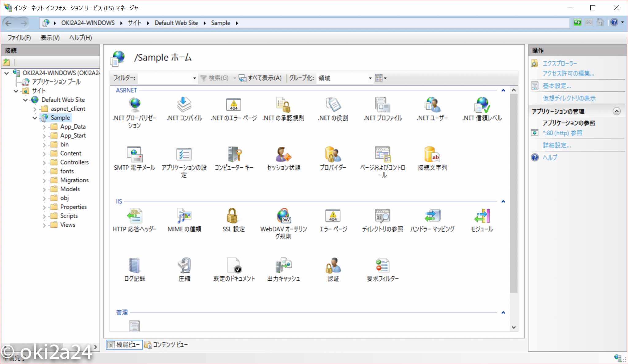Open the WebDAV オーサリング規則 feature
Screen dimensions: 628x364
[283, 216]
